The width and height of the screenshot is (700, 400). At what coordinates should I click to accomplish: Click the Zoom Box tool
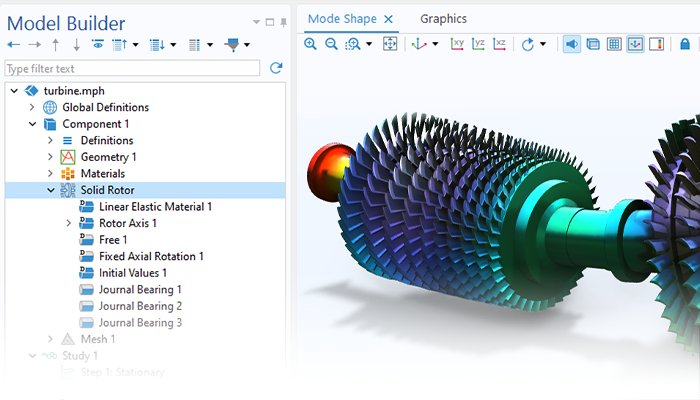[x=352, y=44]
